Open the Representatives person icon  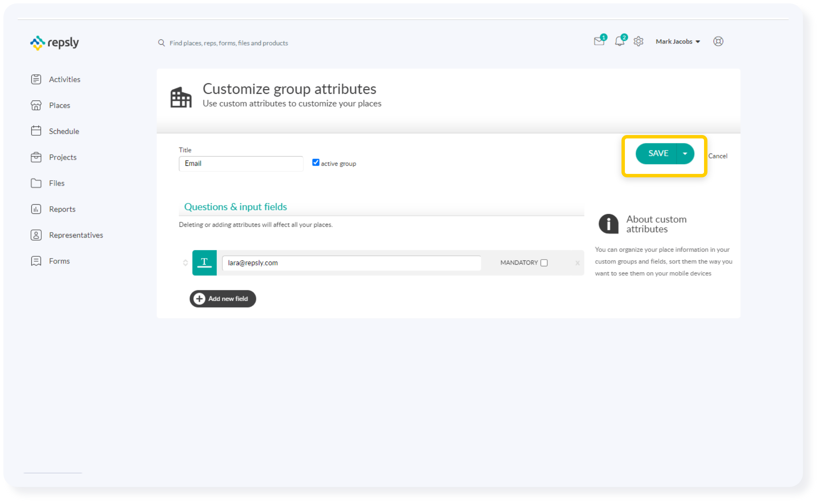click(x=36, y=235)
